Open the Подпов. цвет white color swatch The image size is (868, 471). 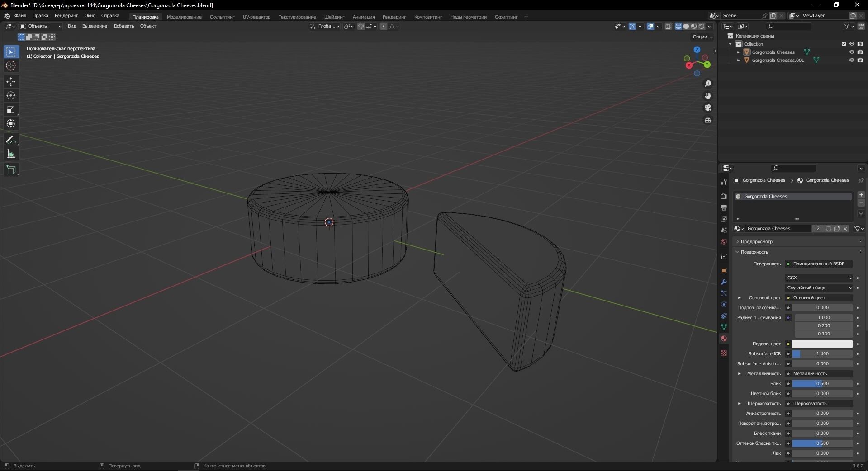tap(822, 344)
